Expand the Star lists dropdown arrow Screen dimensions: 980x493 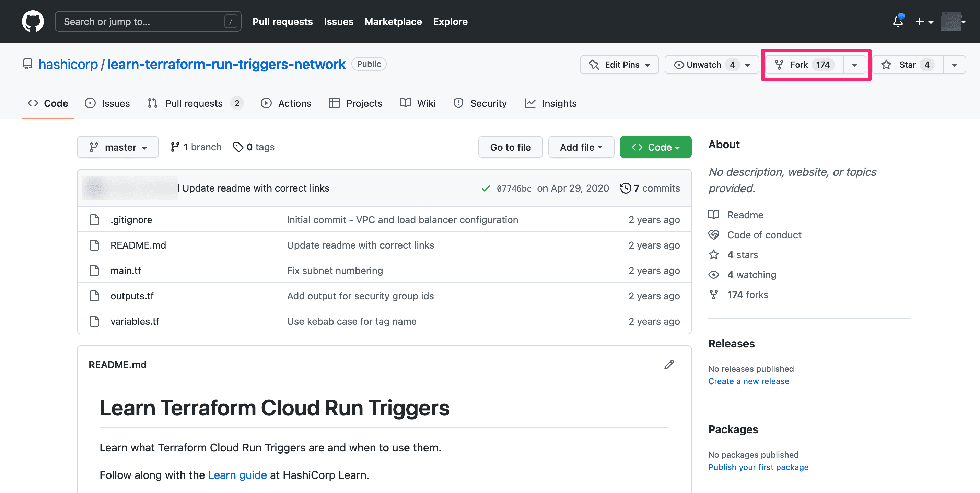[x=955, y=65]
